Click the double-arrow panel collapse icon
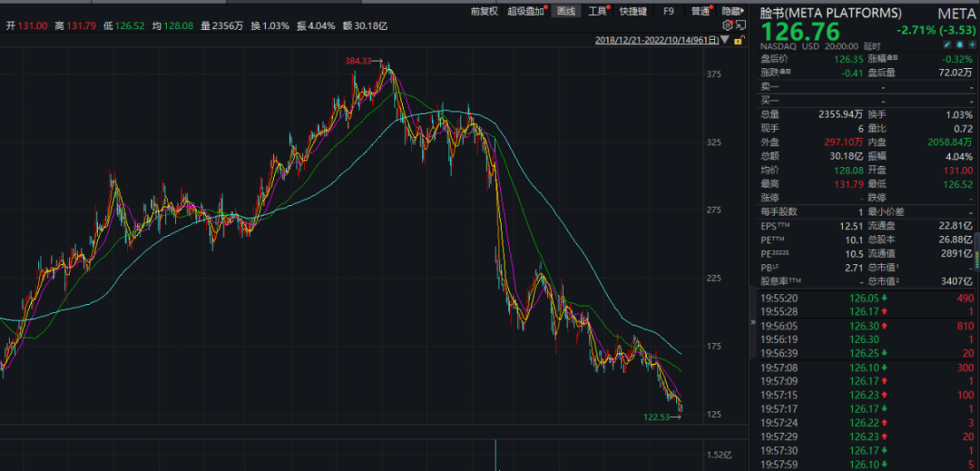The image size is (980, 471). click(x=751, y=322)
